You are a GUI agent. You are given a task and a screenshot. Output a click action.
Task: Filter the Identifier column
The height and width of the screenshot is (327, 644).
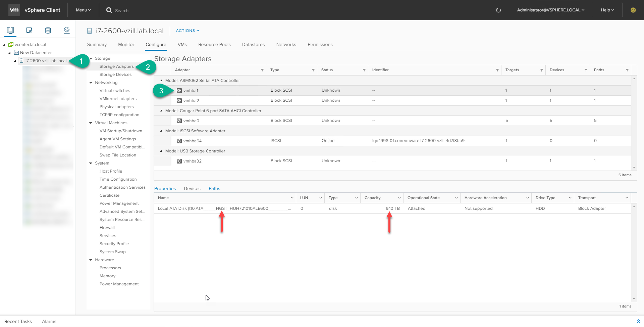[x=497, y=70]
